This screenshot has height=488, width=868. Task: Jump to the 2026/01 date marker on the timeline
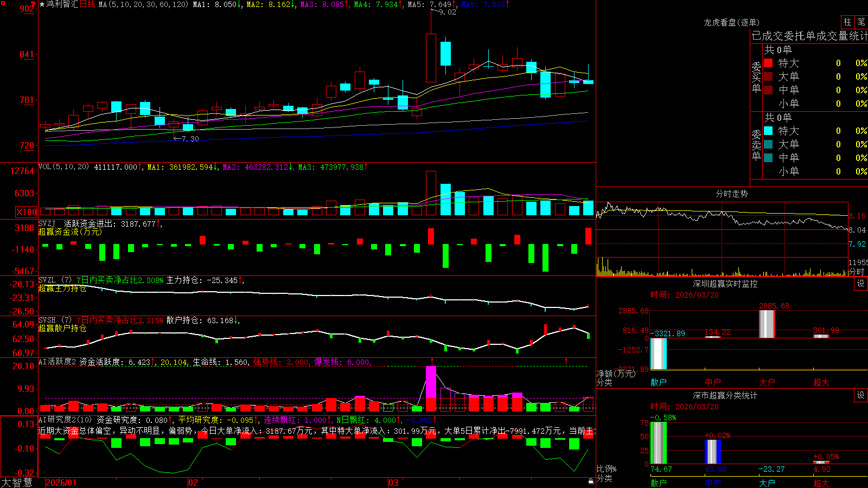tap(61, 483)
